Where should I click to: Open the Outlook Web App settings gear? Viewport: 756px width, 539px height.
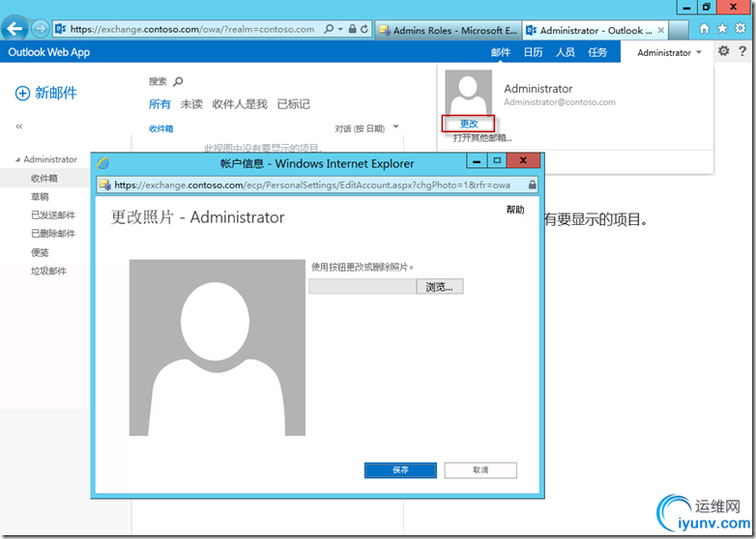(x=724, y=50)
